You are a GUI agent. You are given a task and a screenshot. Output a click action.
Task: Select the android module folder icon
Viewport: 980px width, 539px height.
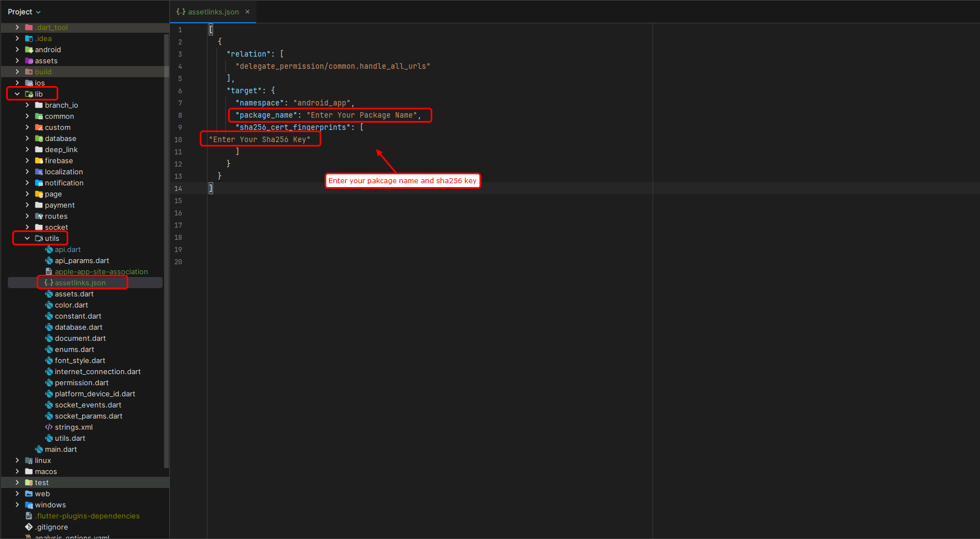pos(30,49)
